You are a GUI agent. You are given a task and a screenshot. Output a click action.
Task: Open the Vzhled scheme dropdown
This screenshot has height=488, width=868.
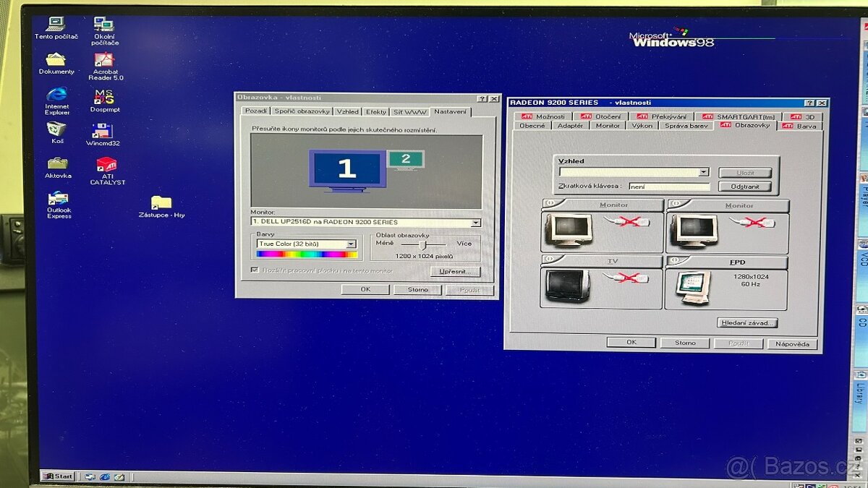(702, 172)
